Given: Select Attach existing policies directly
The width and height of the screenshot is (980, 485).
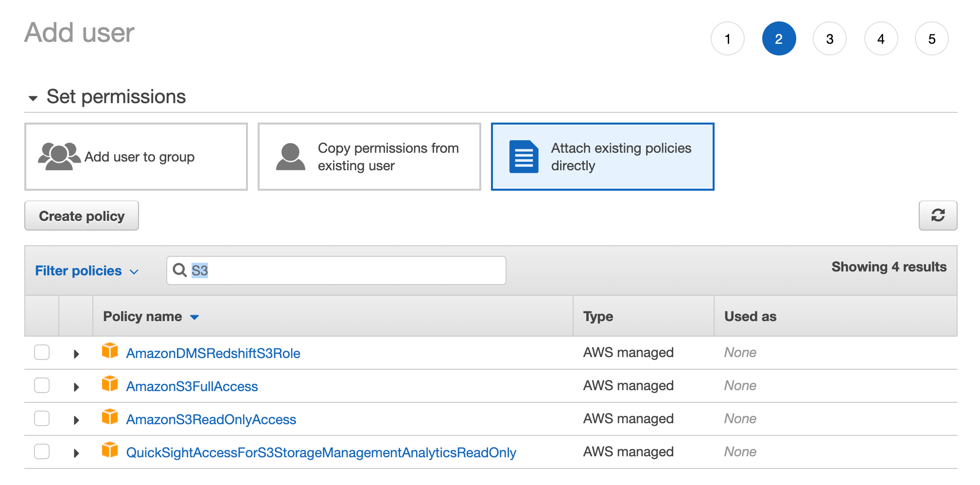Looking at the screenshot, I should [x=602, y=156].
